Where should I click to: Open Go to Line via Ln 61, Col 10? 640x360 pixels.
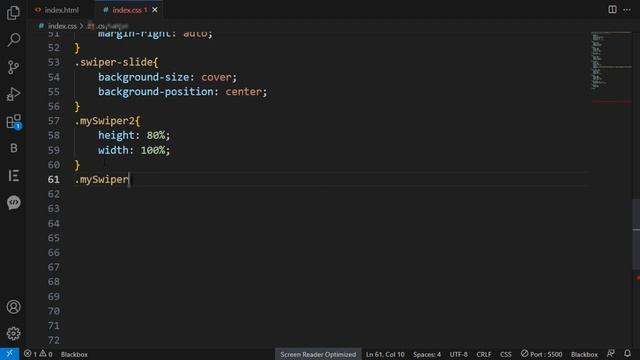coord(385,354)
